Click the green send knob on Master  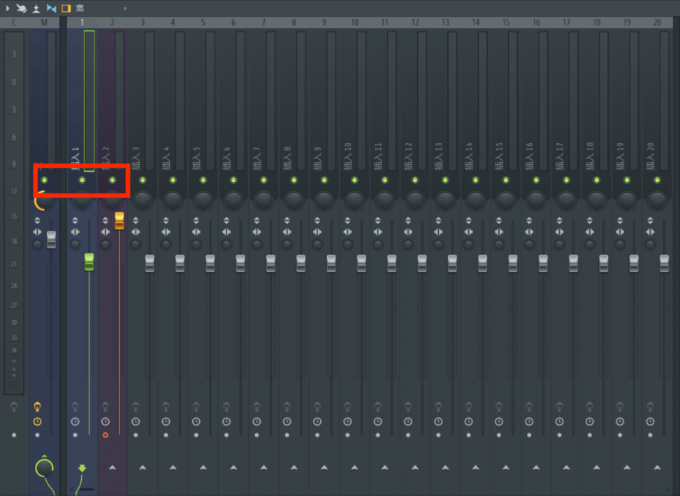click(44, 467)
